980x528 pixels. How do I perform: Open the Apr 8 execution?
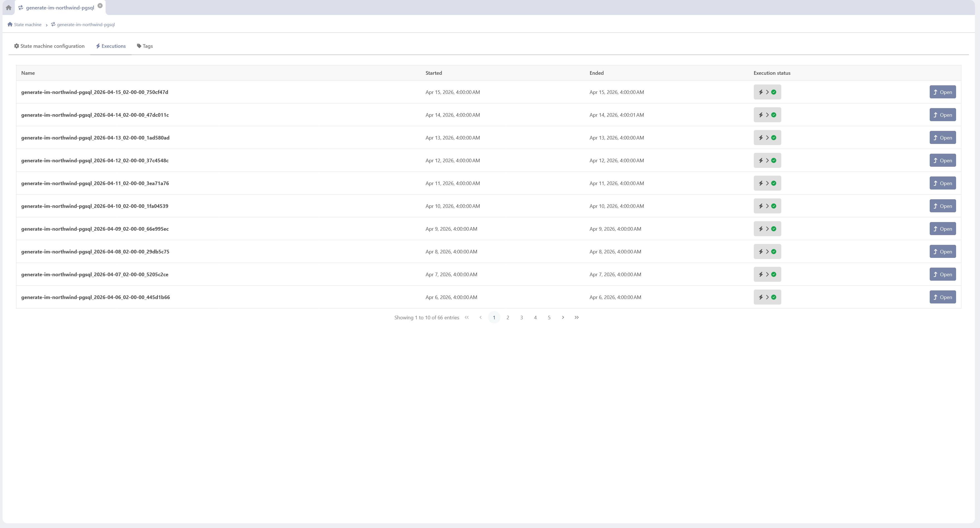942,252
